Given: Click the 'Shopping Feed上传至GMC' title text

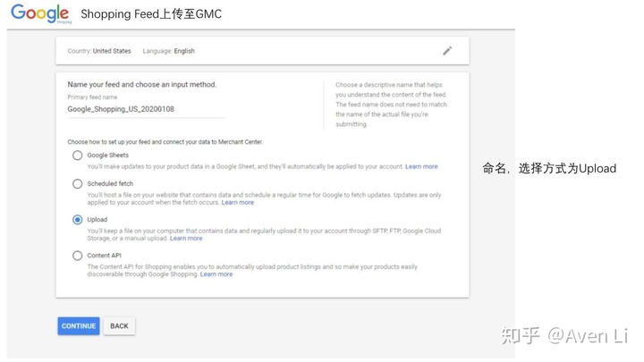Looking at the screenshot, I should pyautogui.click(x=151, y=14).
